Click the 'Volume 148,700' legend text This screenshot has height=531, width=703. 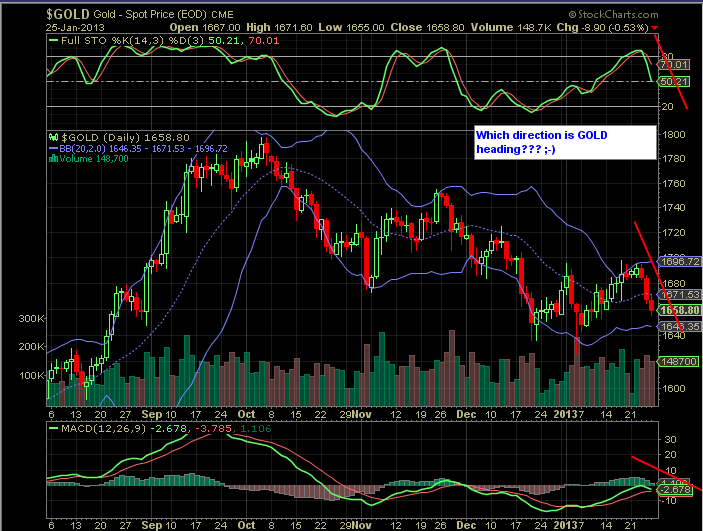click(94, 159)
